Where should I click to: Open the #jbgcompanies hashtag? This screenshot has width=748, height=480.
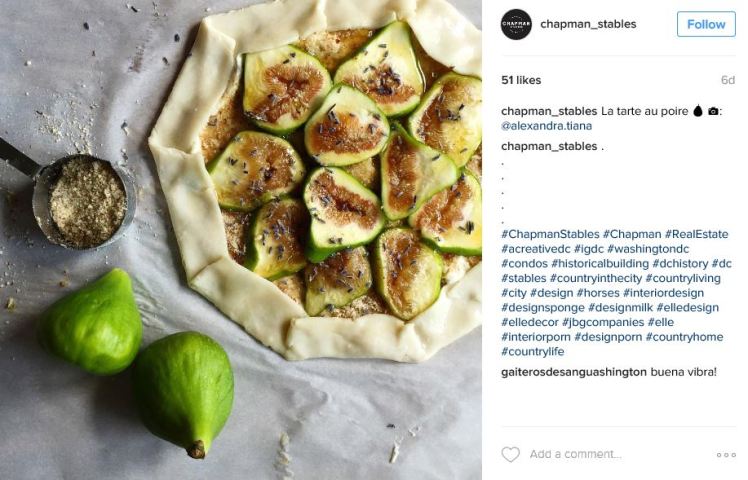point(603,323)
